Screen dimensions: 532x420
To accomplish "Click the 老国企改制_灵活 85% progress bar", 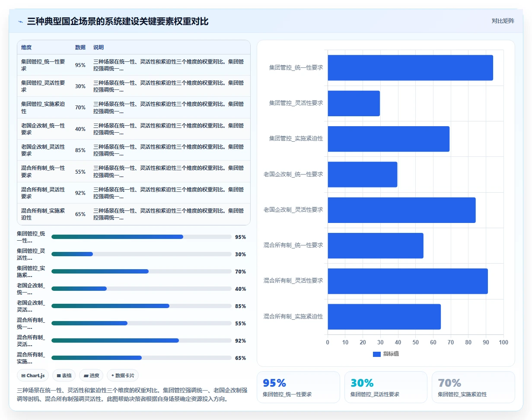I will 141,306.
